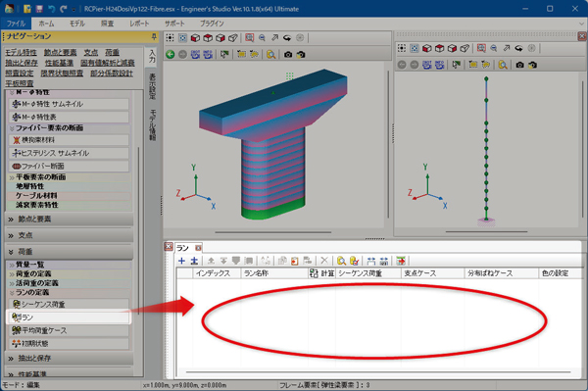Click the undo arrow in quick access bar
The width and height of the screenshot is (588, 391).
[52, 9]
